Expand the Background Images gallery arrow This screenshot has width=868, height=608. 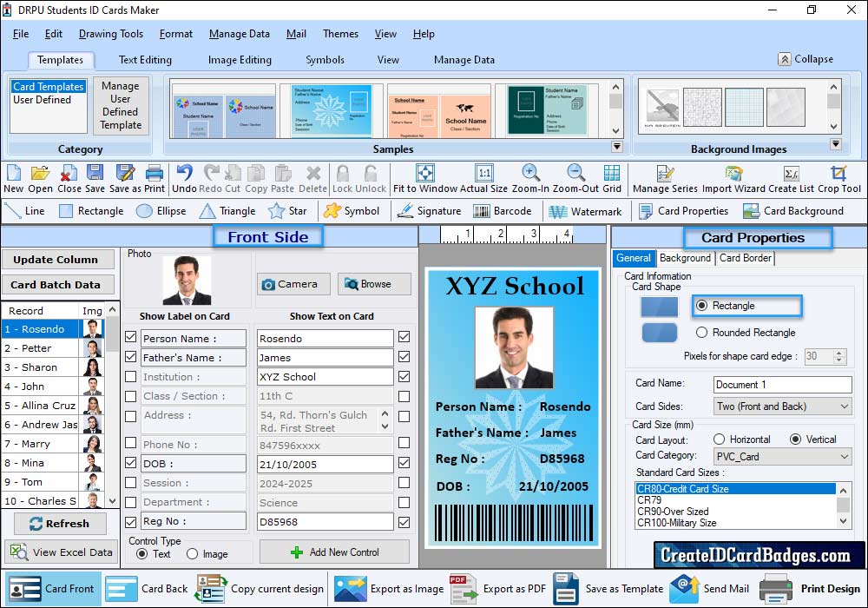[x=836, y=144]
